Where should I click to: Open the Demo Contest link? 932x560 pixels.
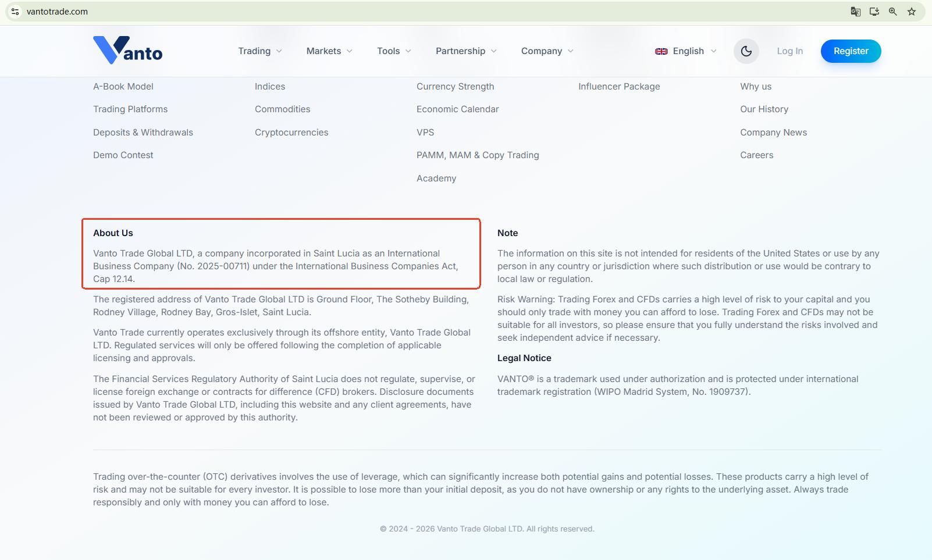click(x=123, y=155)
